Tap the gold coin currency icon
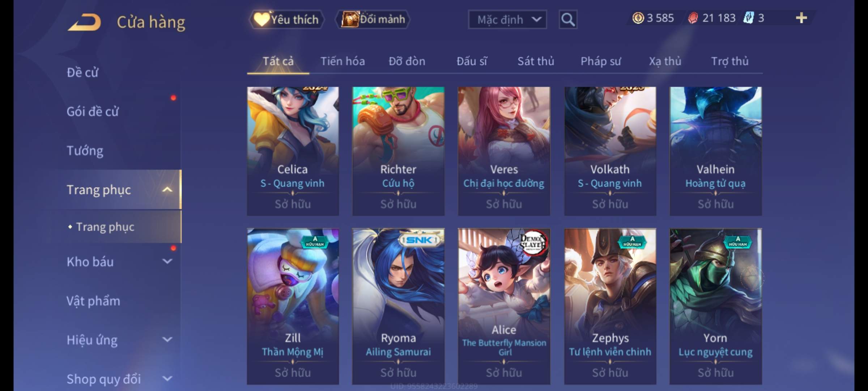Viewport: 868px width, 391px height. pyautogui.click(x=638, y=18)
